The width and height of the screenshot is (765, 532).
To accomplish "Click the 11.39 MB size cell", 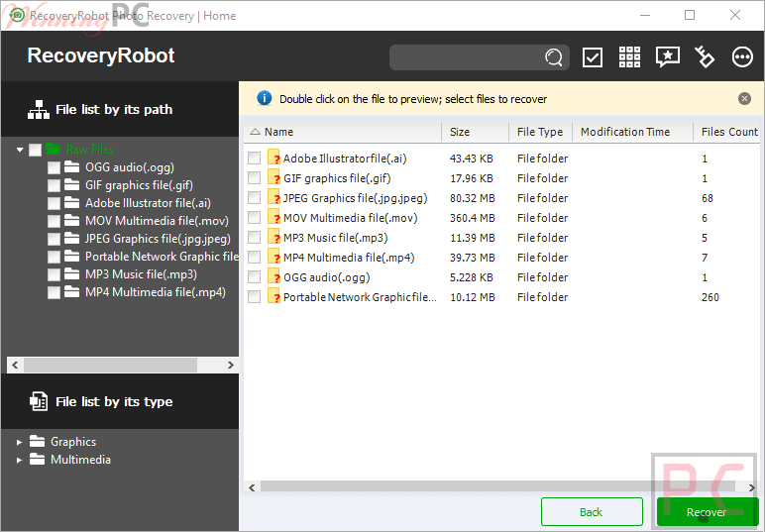I will (473, 238).
